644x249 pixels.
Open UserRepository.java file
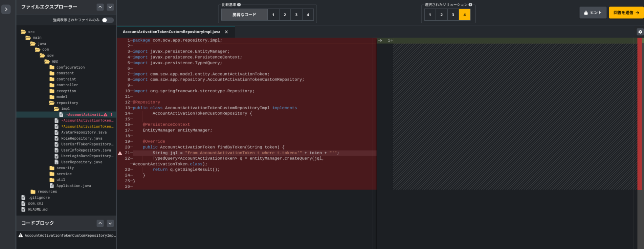79,162
